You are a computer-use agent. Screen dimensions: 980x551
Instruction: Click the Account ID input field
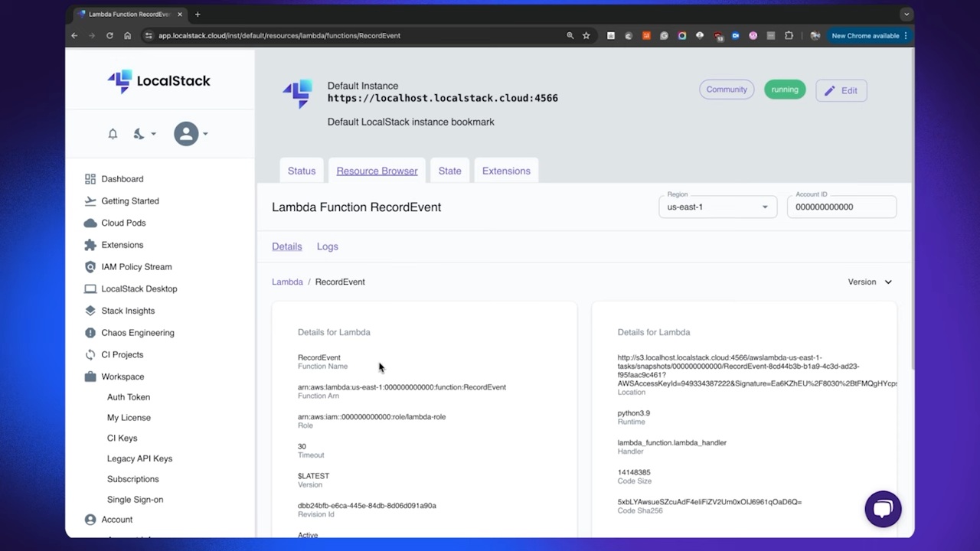[x=841, y=207]
